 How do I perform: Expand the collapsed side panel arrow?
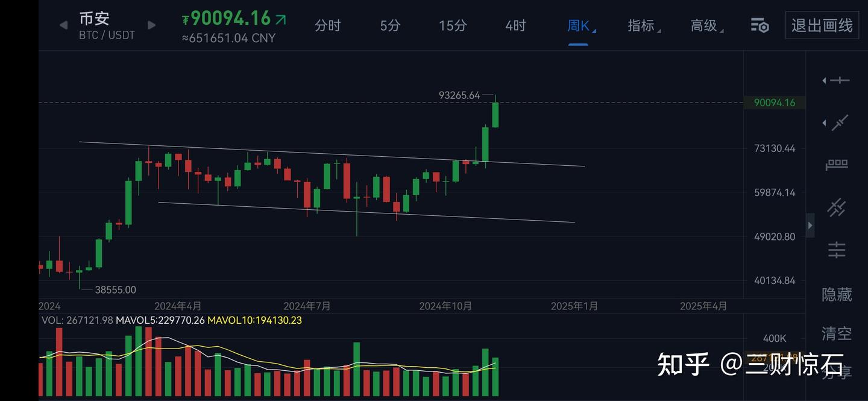(811, 224)
